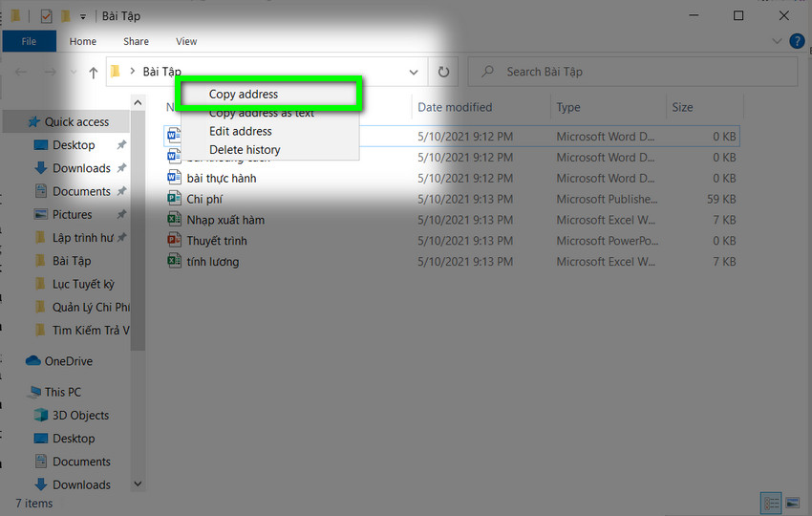The height and width of the screenshot is (516, 812).
Task: Click Excel icon of Nhạp xuất hàm
Action: click(174, 219)
